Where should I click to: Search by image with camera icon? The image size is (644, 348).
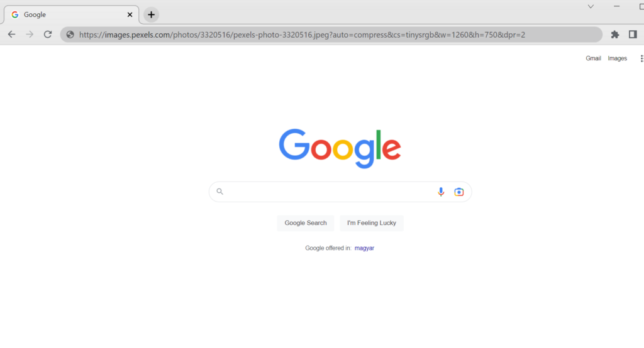coord(458,192)
